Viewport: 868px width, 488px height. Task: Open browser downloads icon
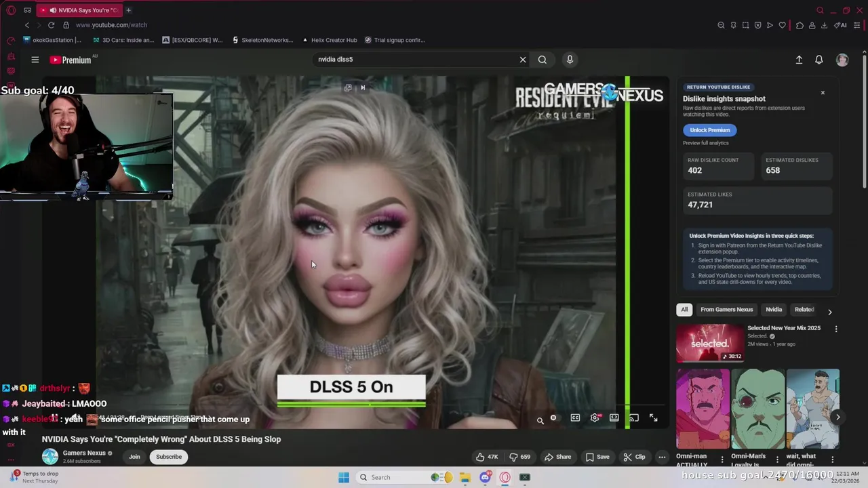tap(824, 25)
